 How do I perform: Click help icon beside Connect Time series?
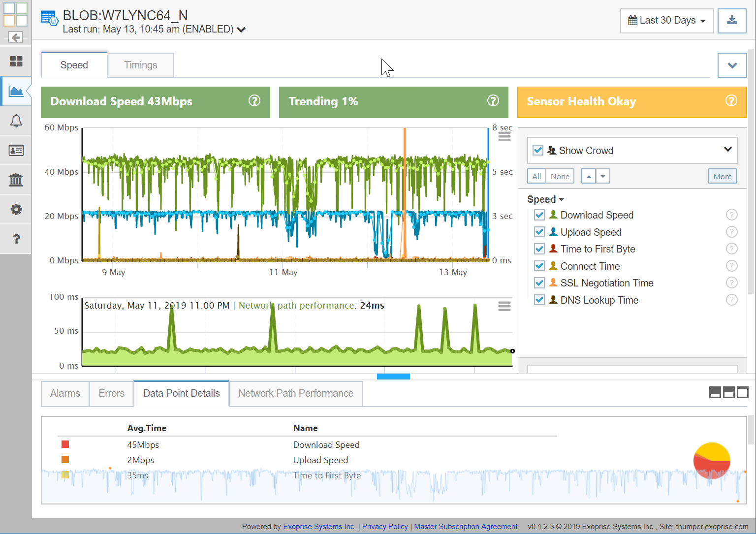(x=732, y=266)
